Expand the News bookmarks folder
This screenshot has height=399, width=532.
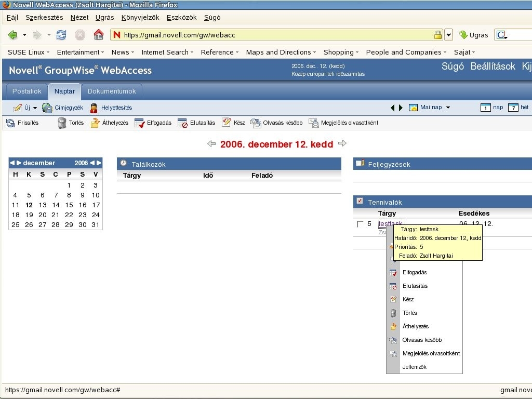[x=123, y=52]
